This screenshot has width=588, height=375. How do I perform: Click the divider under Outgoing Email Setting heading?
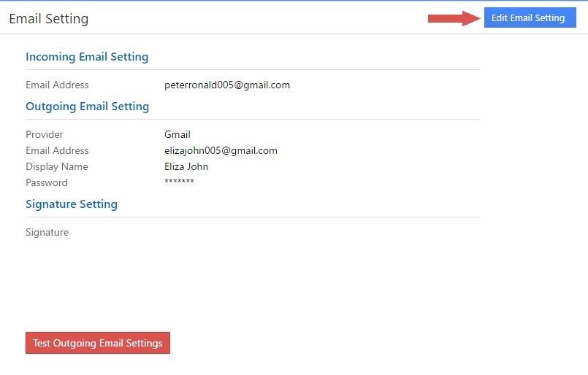click(253, 120)
